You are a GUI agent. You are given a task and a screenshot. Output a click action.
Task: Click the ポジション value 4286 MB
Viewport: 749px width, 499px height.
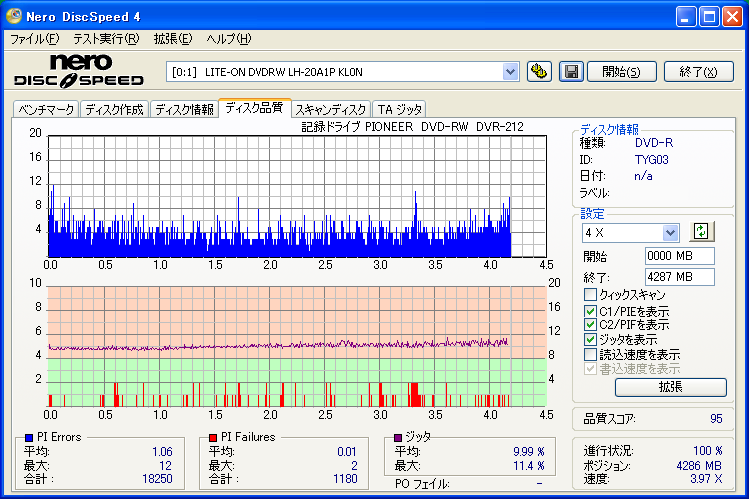pyautogui.click(x=699, y=466)
